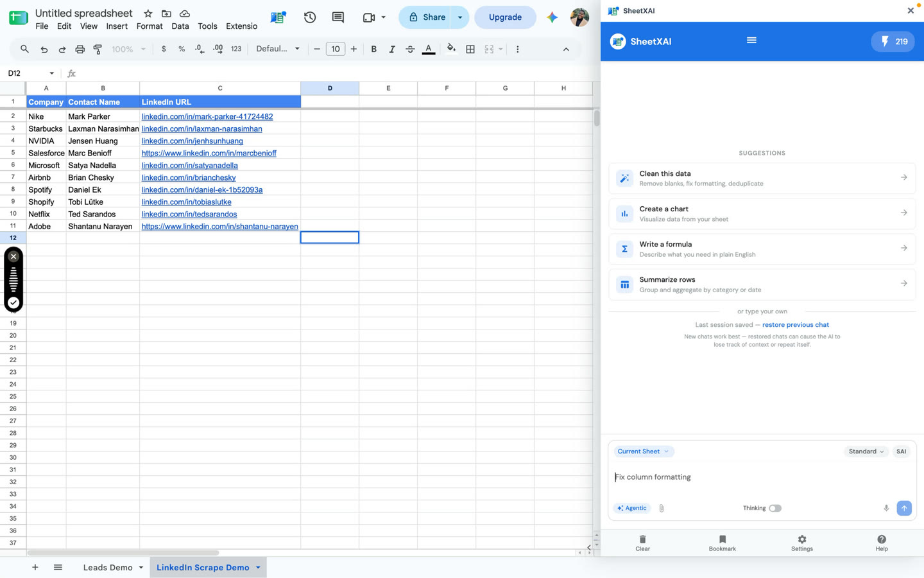Increase decimal places
924x578 pixels.
218,49
